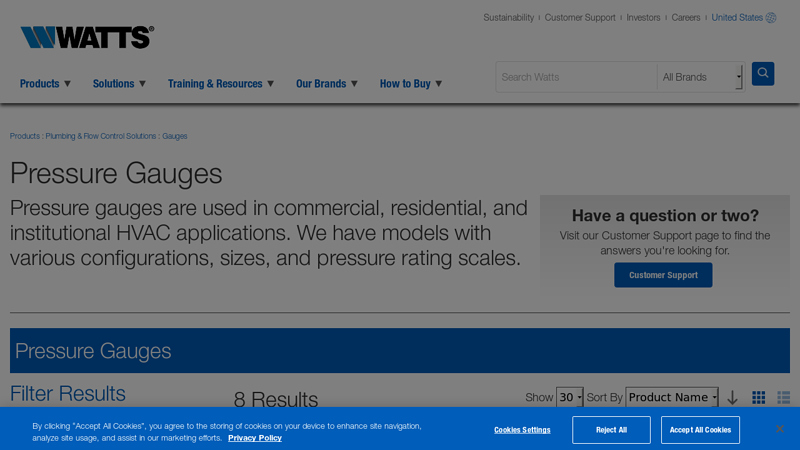Click the Filter Results heading
This screenshot has width=800, height=450.
tap(68, 393)
